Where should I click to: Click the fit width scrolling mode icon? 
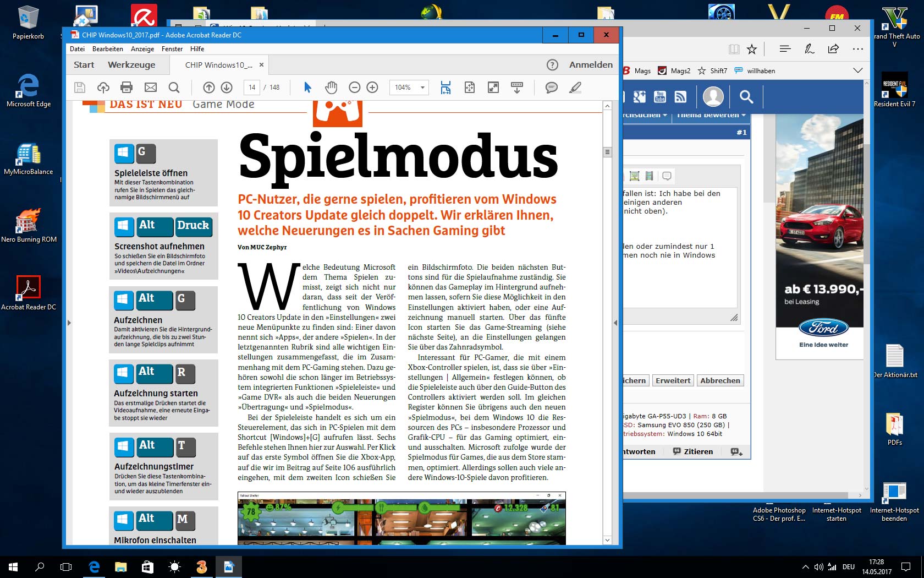click(x=446, y=88)
